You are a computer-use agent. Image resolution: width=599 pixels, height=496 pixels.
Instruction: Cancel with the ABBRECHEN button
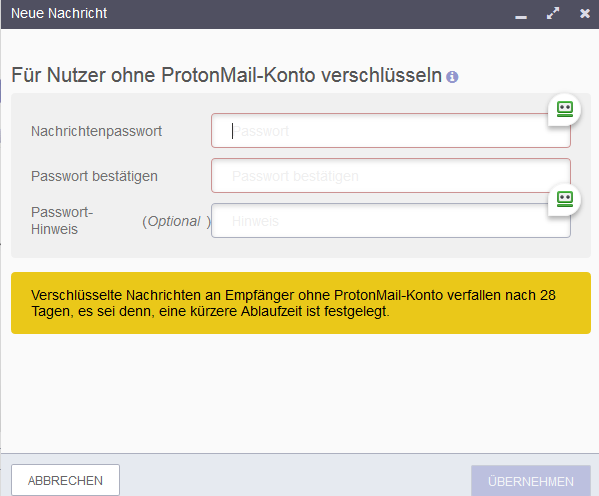click(x=65, y=480)
